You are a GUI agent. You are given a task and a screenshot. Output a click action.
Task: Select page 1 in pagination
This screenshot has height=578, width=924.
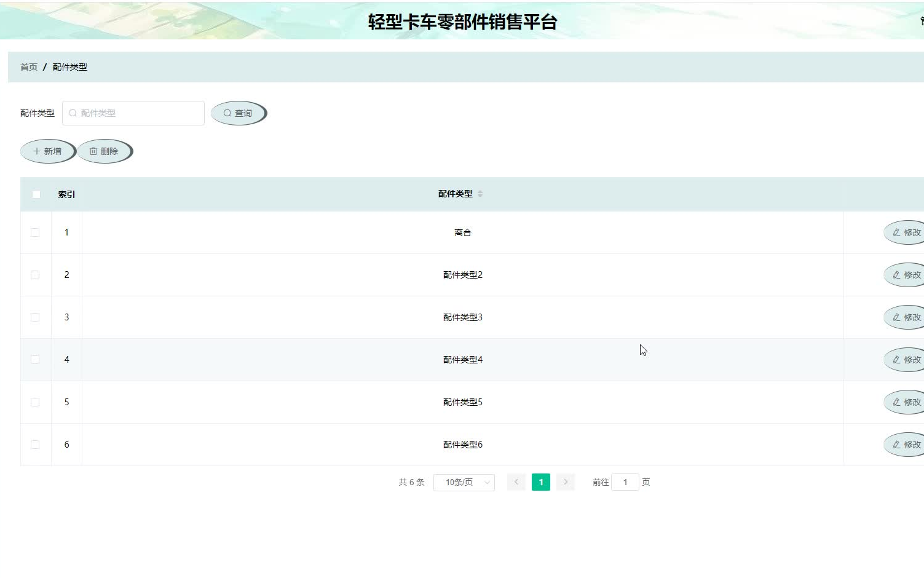(x=541, y=482)
